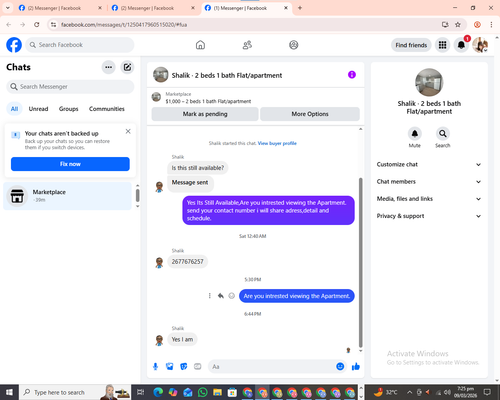Click the phone number message 2677676257
Viewport: 500px width, 400px height.
[187, 262]
